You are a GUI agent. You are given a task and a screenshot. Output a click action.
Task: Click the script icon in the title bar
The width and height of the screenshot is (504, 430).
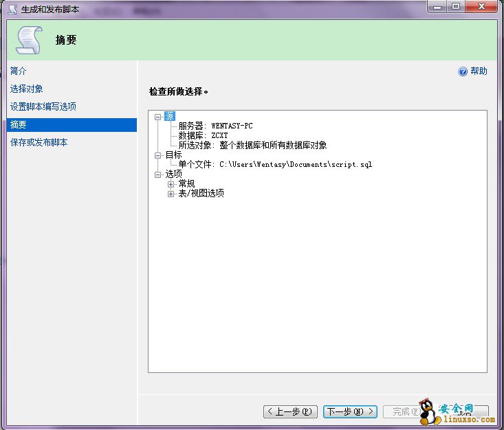click(12, 9)
